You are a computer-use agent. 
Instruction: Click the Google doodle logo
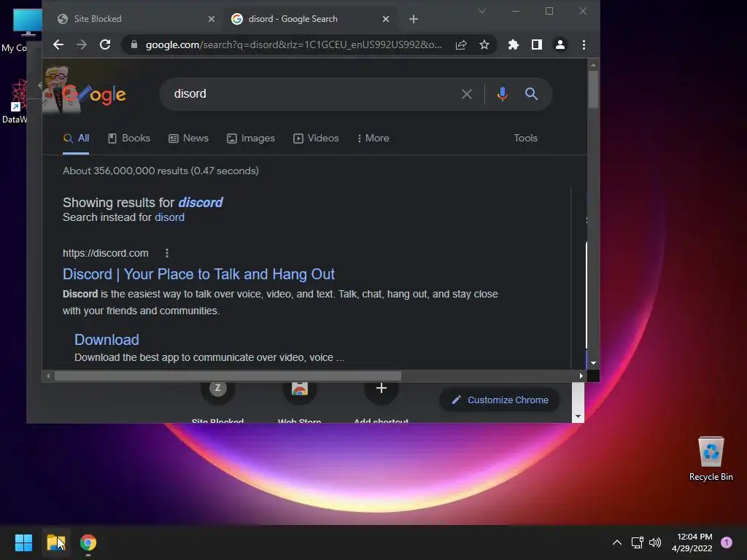click(85, 90)
